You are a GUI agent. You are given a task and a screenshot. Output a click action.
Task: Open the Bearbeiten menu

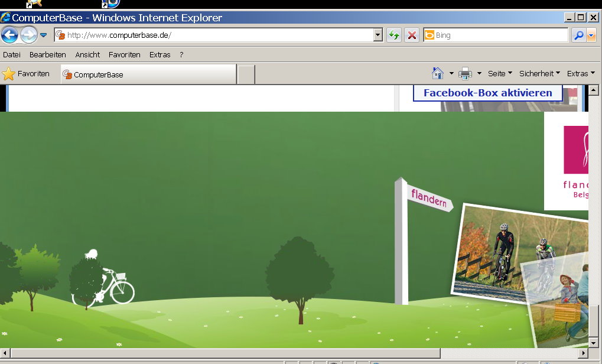point(48,54)
